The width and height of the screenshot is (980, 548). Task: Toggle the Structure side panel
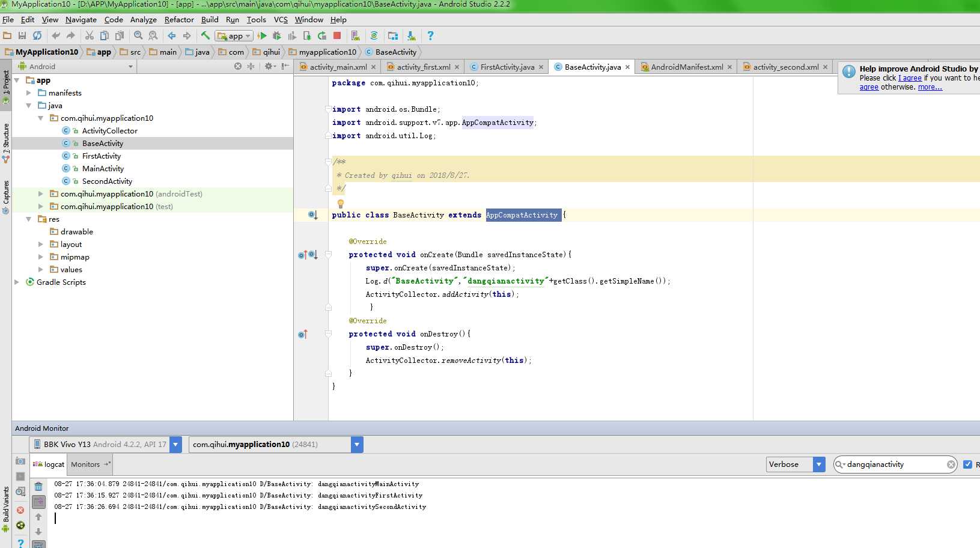coord(6,142)
